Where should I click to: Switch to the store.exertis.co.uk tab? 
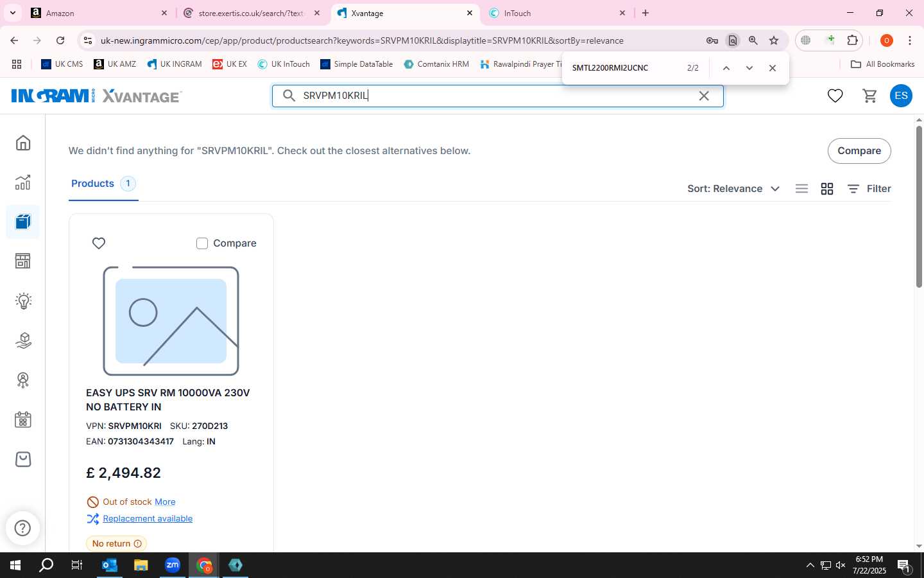[252, 13]
